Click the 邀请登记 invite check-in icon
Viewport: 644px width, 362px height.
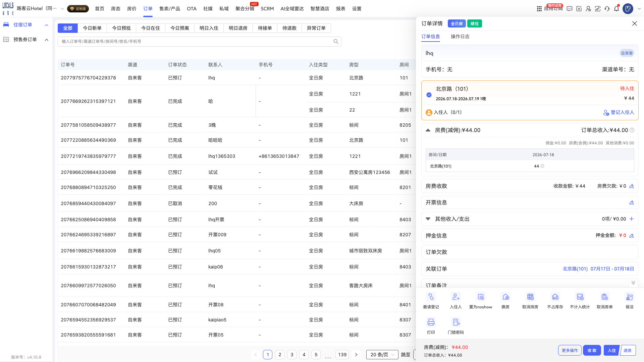431,297
